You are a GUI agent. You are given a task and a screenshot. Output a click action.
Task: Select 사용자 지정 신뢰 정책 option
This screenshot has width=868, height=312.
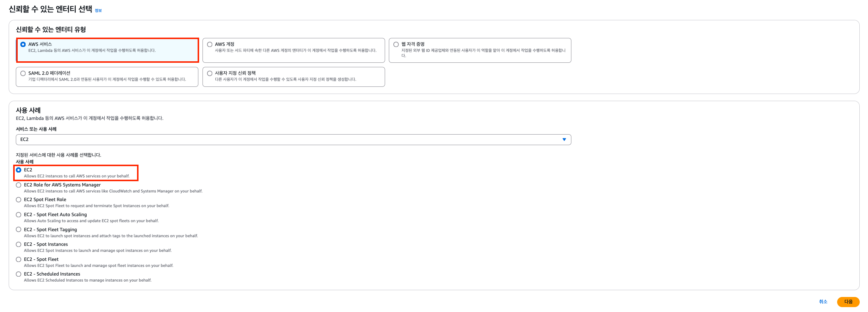point(210,73)
